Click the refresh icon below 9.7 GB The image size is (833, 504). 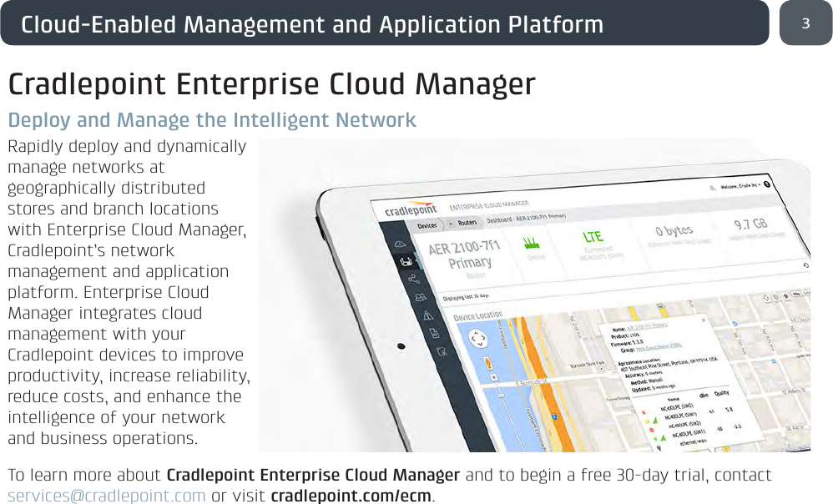(x=806, y=265)
